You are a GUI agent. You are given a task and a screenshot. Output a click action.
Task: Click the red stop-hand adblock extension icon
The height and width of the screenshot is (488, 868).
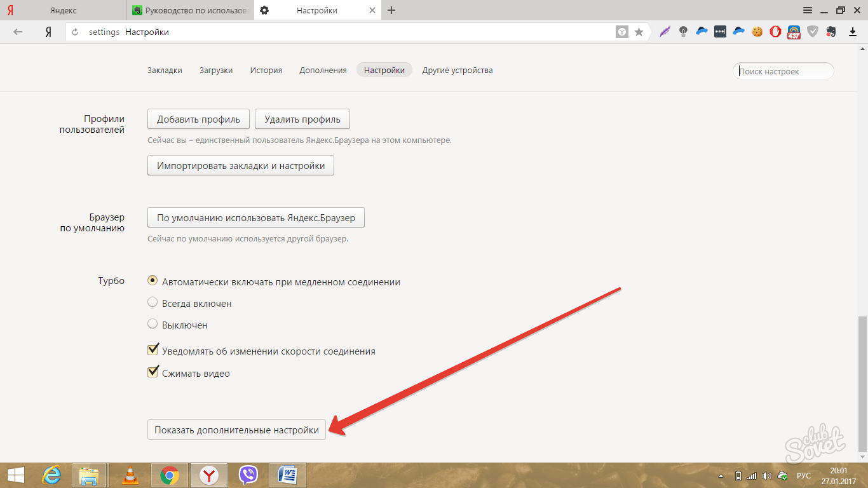coord(775,31)
